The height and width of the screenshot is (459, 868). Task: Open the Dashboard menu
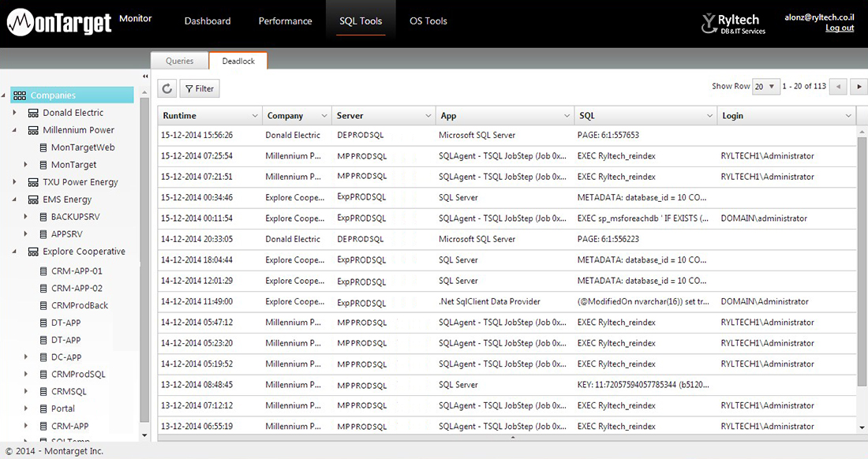tap(208, 21)
